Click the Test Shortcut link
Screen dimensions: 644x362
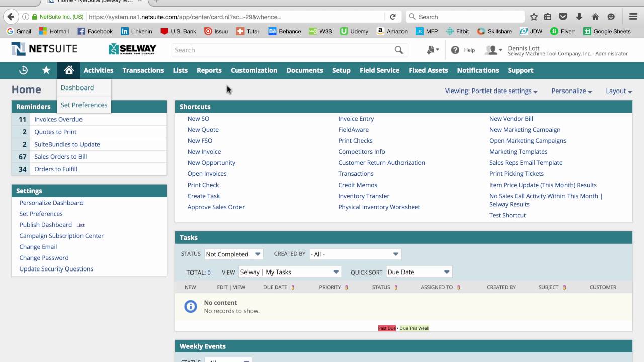click(x=507, y=215)
